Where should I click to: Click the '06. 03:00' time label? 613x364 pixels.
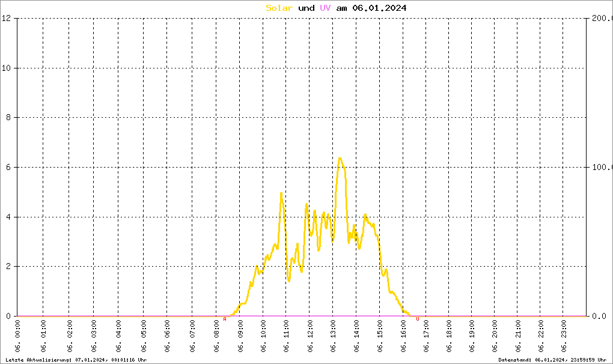point(94,336)
